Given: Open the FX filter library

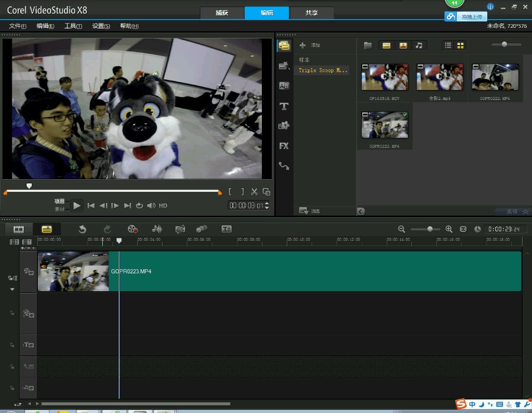Looking at the screenshot, I should pos(284,146).
